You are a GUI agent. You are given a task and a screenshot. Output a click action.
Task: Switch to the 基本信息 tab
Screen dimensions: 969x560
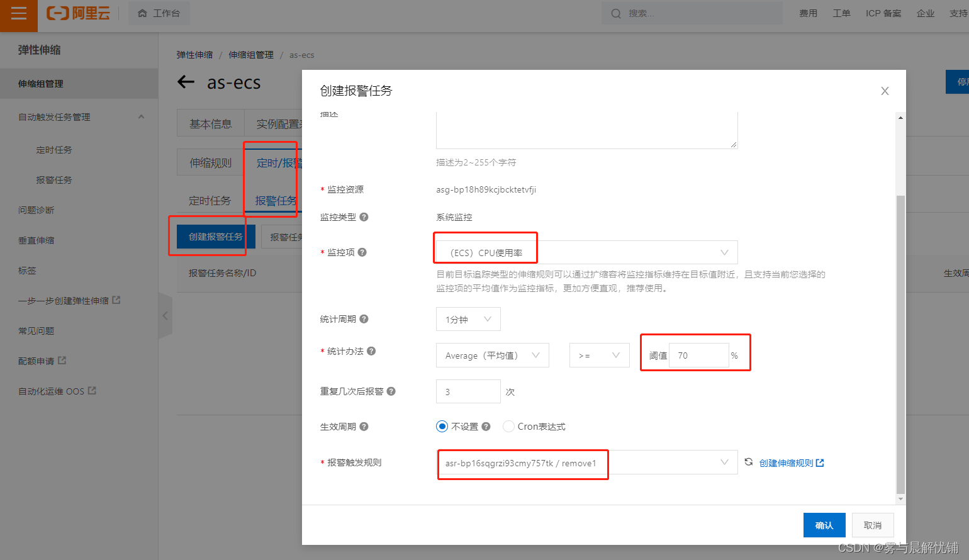(x=211, y=124)
